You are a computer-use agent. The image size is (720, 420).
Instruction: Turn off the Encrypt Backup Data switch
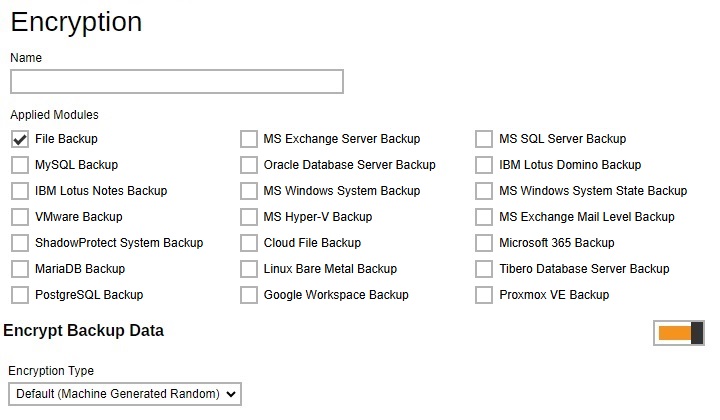pyautogui.click(x=679, y=333)
